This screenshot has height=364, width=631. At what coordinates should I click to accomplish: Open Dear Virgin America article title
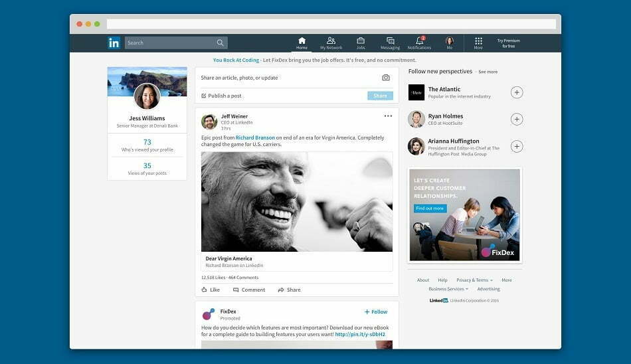[x=228, y=258]
